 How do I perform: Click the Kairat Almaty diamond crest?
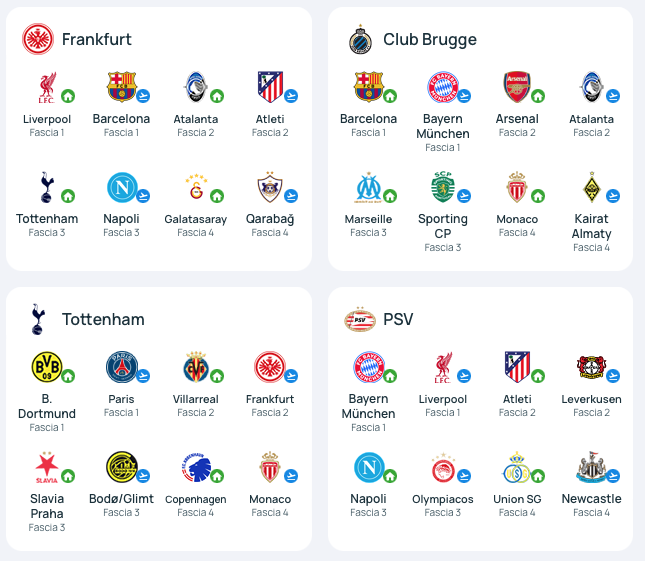[592, 187]
